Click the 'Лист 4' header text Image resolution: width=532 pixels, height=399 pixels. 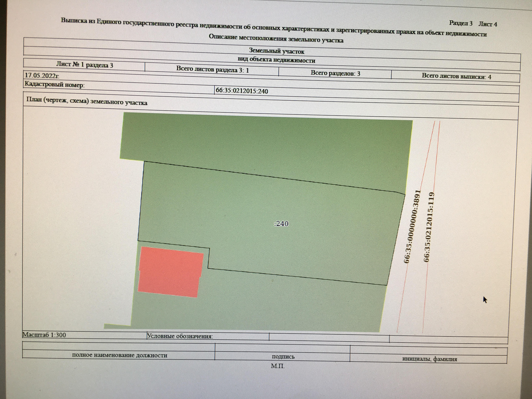tap(488, 24)
